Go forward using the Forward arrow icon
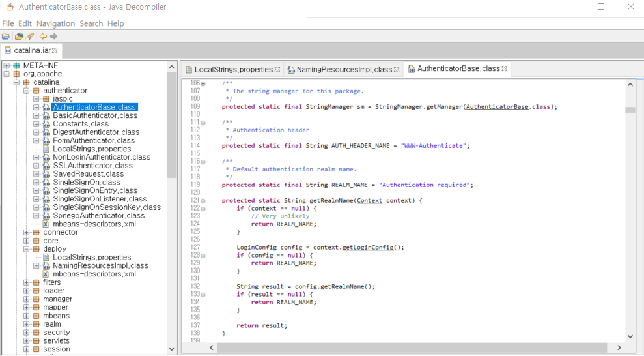 pos(53,36)
